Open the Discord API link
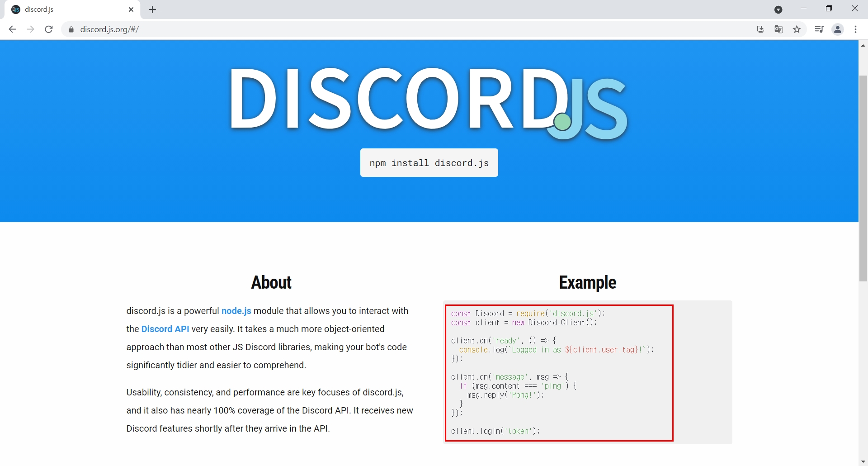Image resolution: width=868 pixels, height=466 pixels. [165, 329]
